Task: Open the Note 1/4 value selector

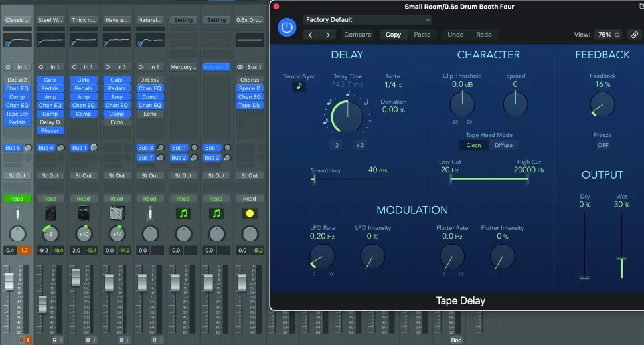Action: (393, 84)
